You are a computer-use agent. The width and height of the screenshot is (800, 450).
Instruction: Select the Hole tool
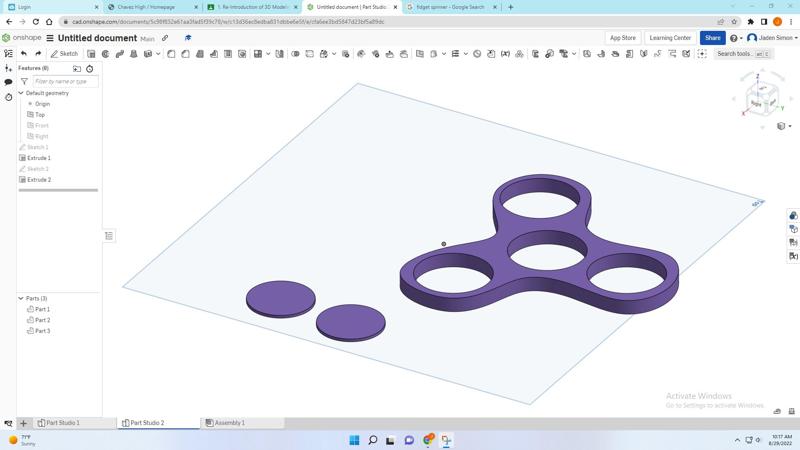[242, 54]
